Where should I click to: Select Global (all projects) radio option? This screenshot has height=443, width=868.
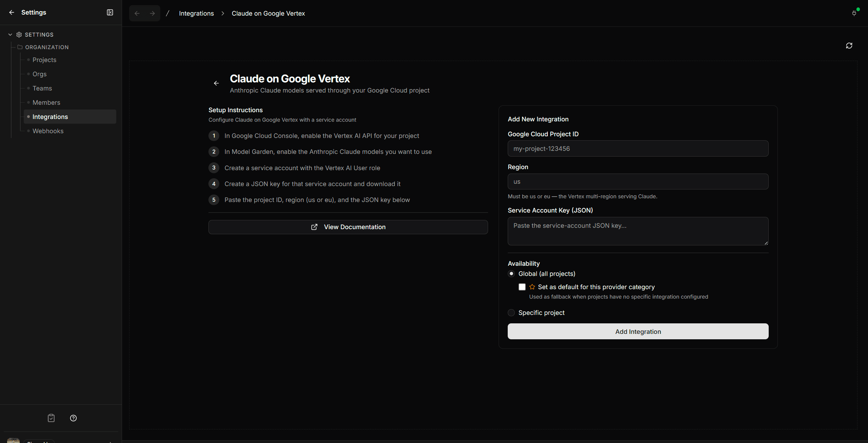point(511,274)
